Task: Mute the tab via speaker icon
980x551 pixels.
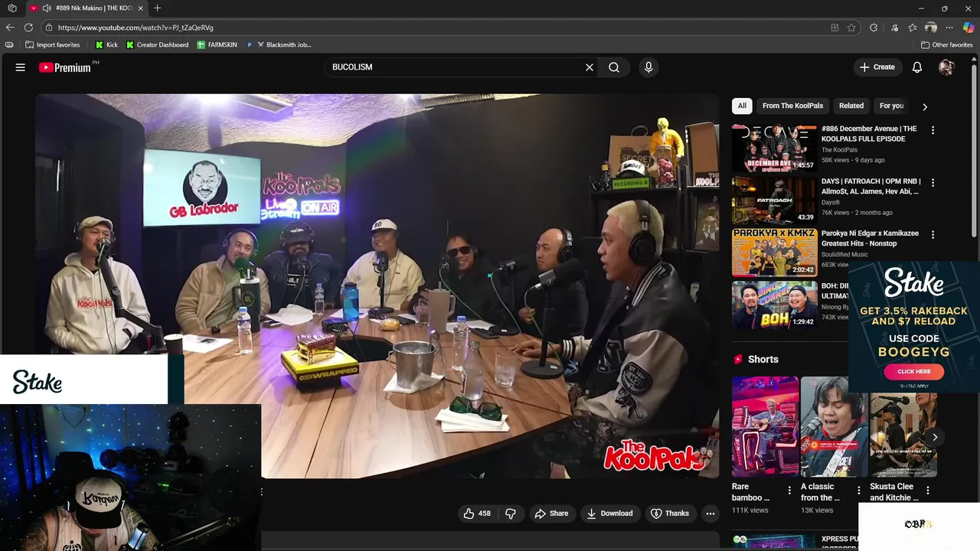Action: [47, 8]
